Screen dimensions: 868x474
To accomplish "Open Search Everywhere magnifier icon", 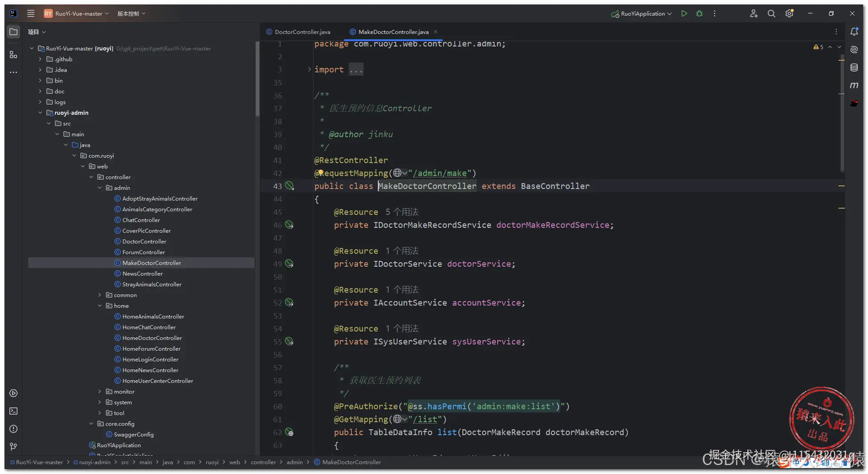I will [771, 13].
